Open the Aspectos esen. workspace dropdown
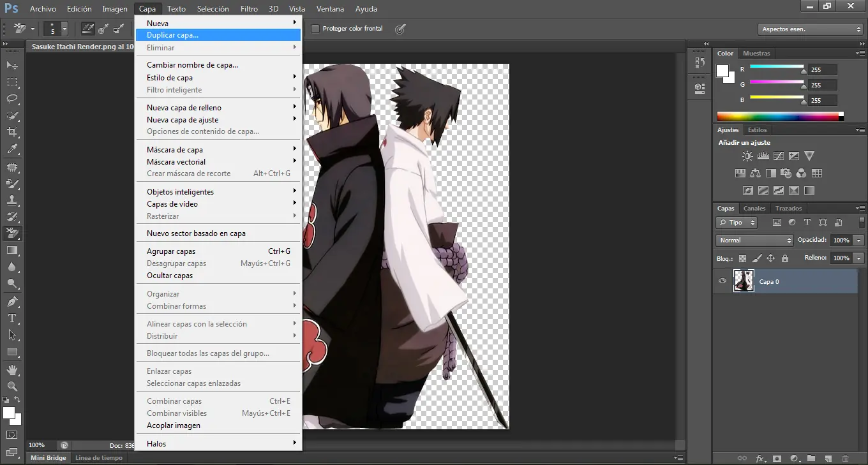This screenshot has width=868, height=465. (x=811, y=29)
